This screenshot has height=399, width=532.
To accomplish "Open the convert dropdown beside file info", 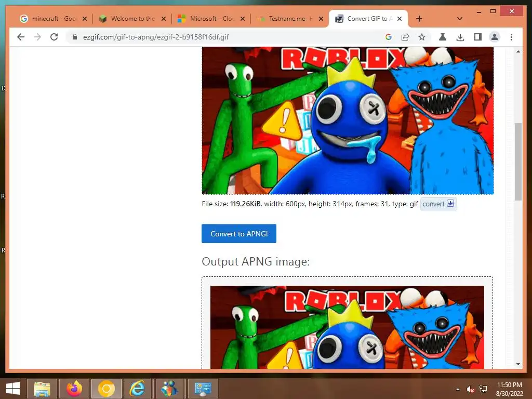I will point(438,204).
